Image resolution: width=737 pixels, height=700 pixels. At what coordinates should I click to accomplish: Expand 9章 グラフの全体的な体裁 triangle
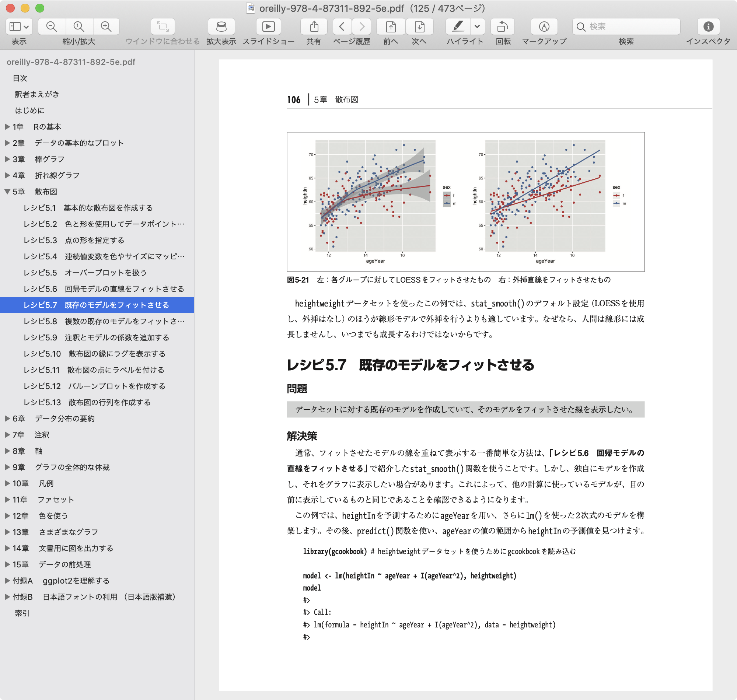point(7,467)
